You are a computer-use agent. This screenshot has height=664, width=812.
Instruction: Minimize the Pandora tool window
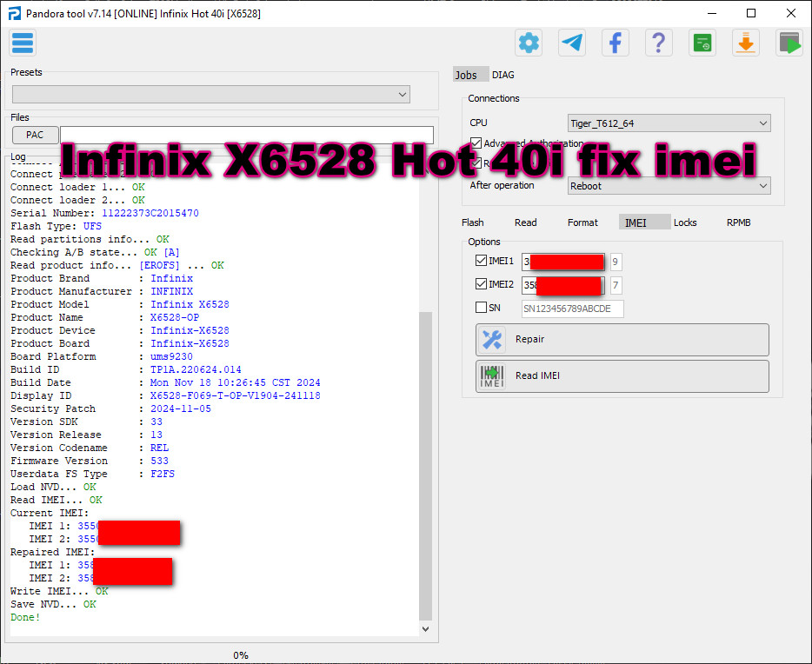(712, 13)
